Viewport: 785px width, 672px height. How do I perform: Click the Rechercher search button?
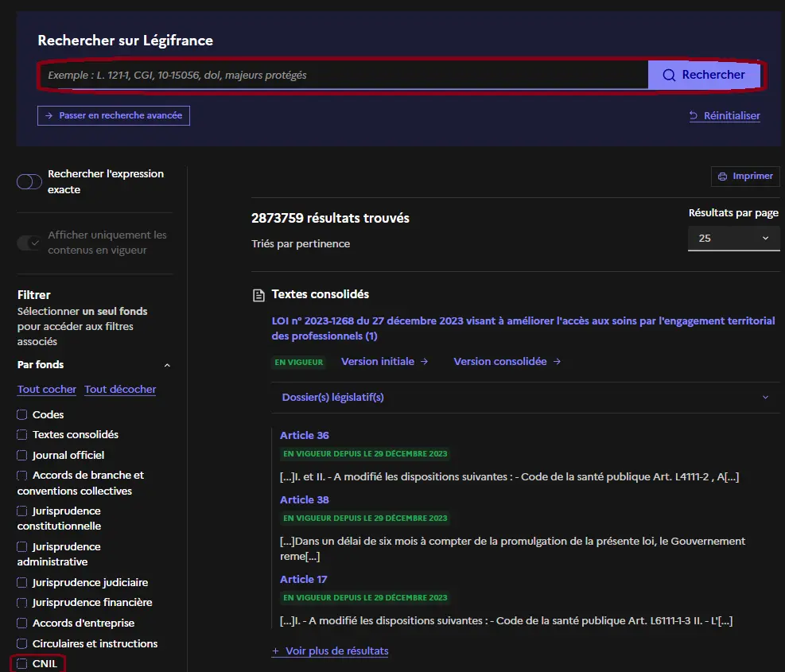point(704,75)
